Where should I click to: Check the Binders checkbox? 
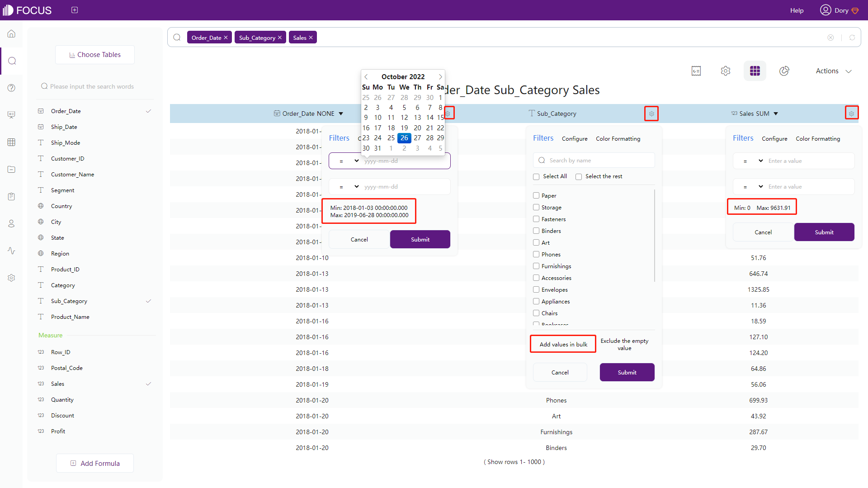tap(536, 231)
